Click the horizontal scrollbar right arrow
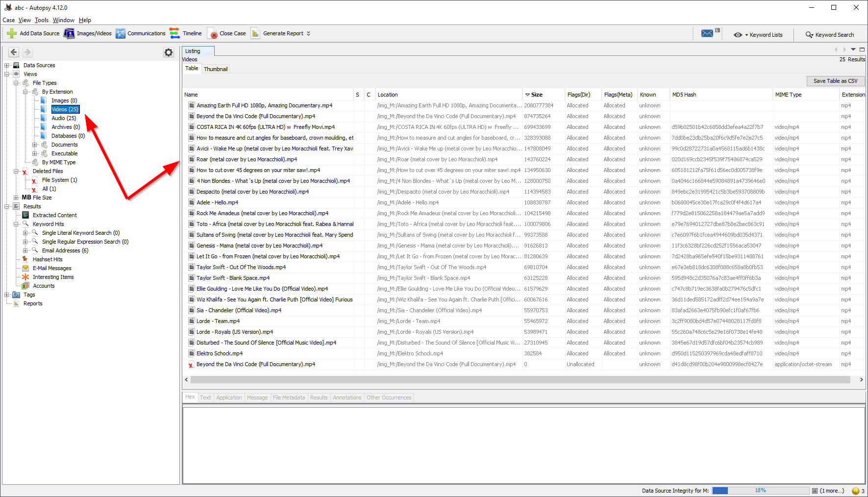 pyautogui.click(x=861, y=380)
